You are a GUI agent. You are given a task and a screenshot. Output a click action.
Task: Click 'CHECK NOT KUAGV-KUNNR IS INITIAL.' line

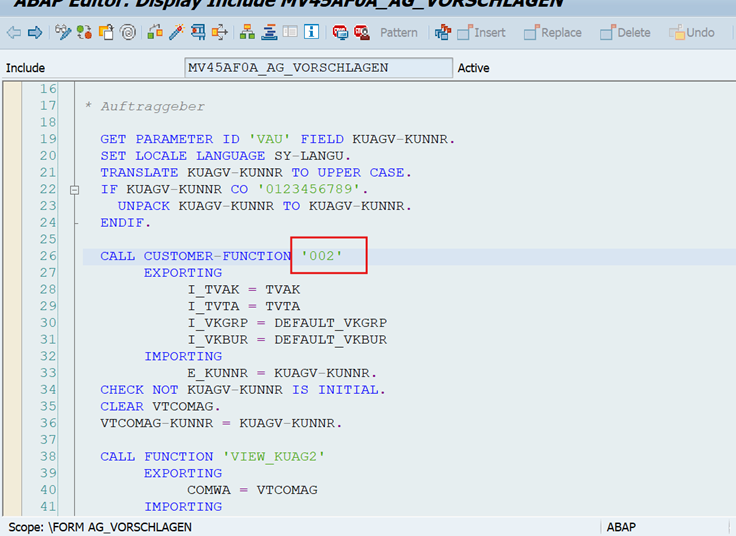tap(243, 390)
